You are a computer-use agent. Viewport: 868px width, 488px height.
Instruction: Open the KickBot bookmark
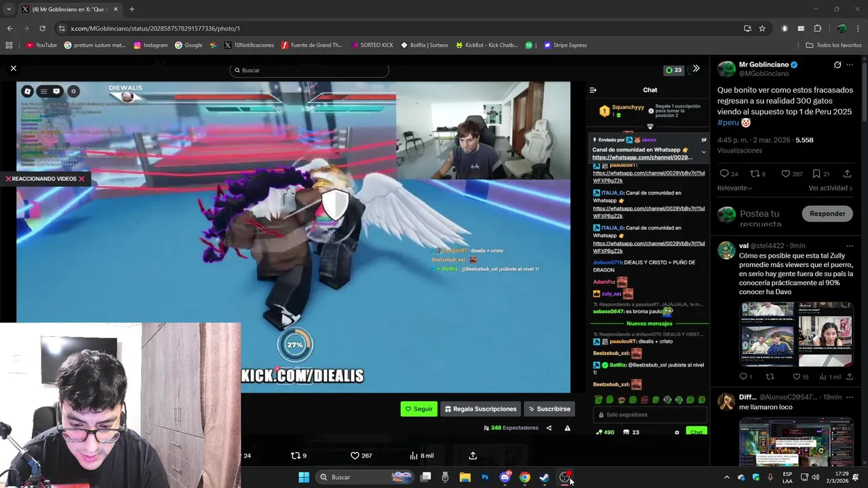[487, 45]
